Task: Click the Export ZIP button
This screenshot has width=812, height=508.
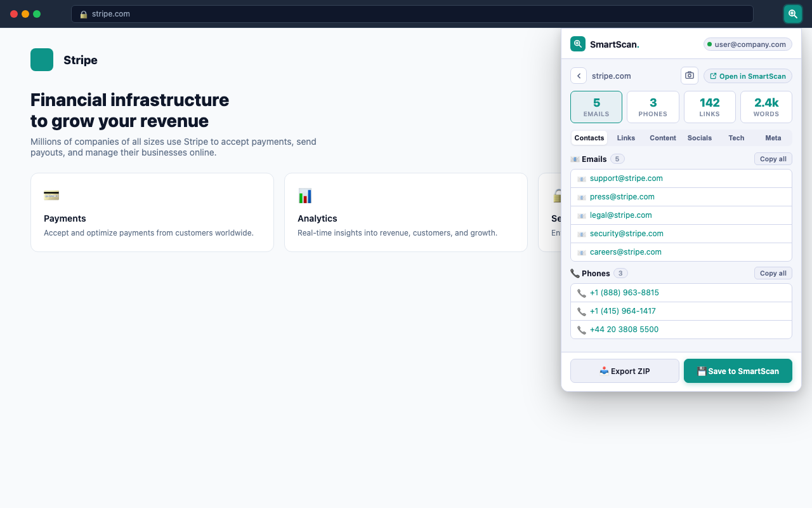Action: coord(625,371)
